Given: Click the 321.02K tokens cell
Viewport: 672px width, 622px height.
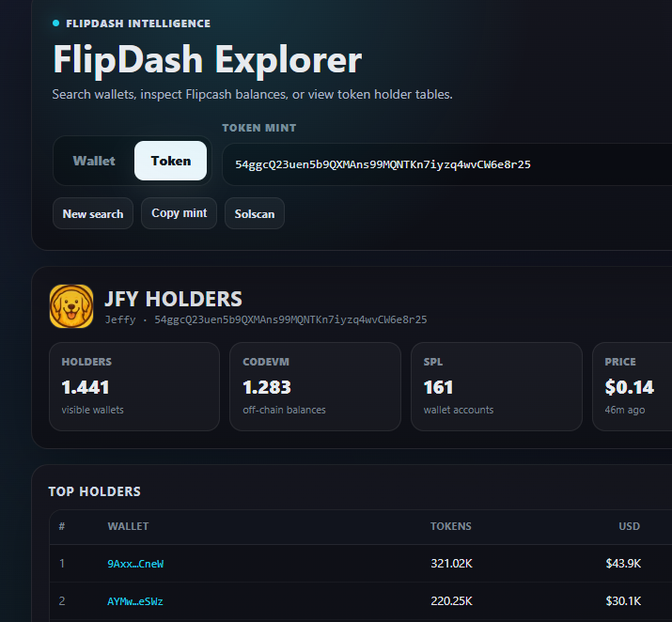Looking at the screenshot, I should (x=451, y=564).
